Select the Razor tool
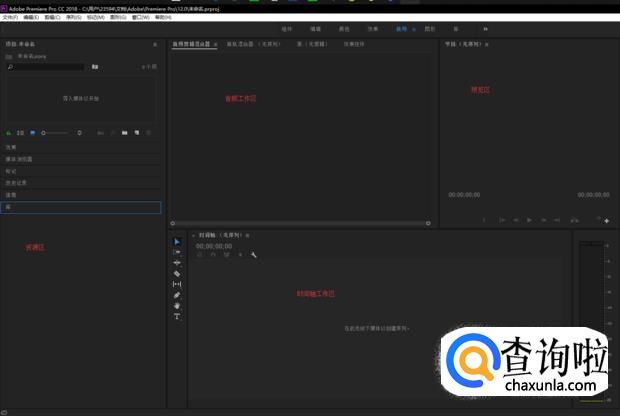Image resolution: width=620 pixels, height=416 pixels. click(x=177, y=274)
